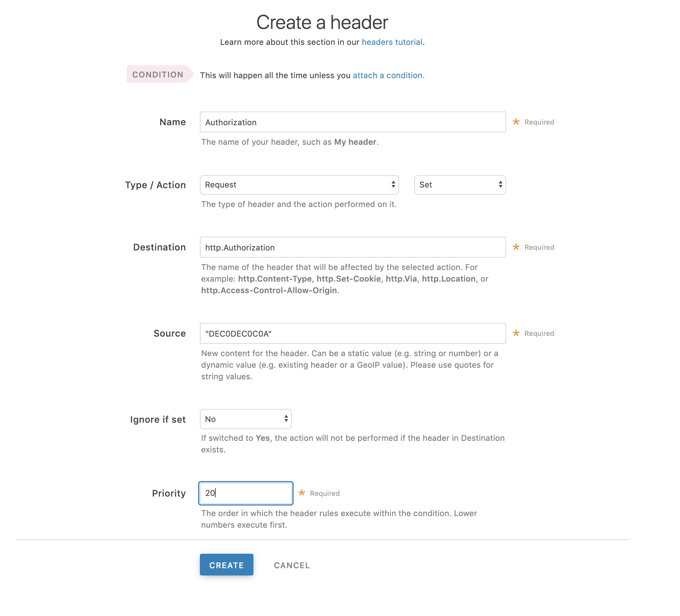The height and width of the screenshot is (616, 680).
Task: Open the Request type dropdown
Action: [x=299, y=185]
